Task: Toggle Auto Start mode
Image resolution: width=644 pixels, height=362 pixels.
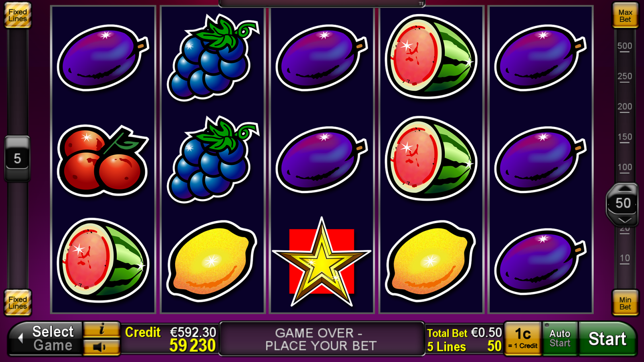Action: tap(560, 338)
